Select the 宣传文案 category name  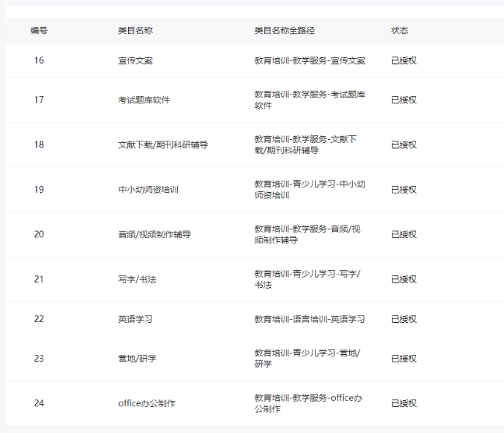pyautogui.click(x=135, y=60)
